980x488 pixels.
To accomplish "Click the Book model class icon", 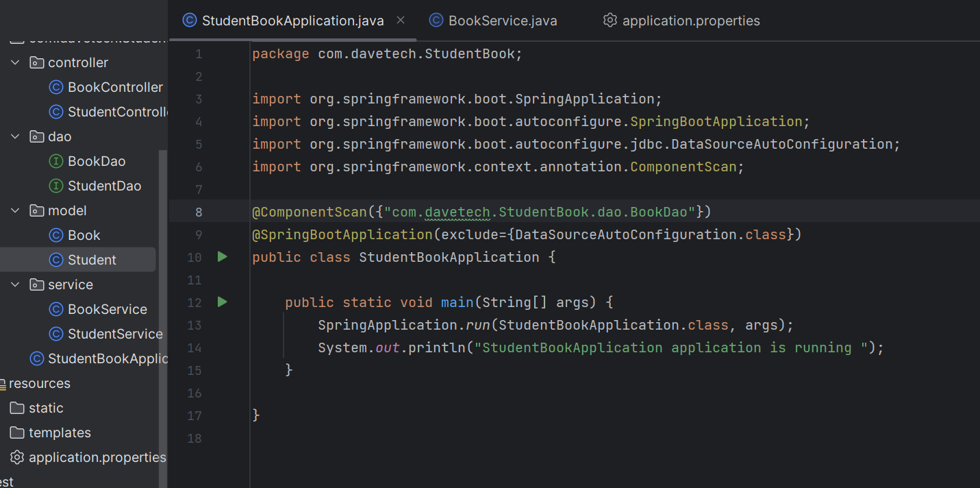I will [56, 235].
